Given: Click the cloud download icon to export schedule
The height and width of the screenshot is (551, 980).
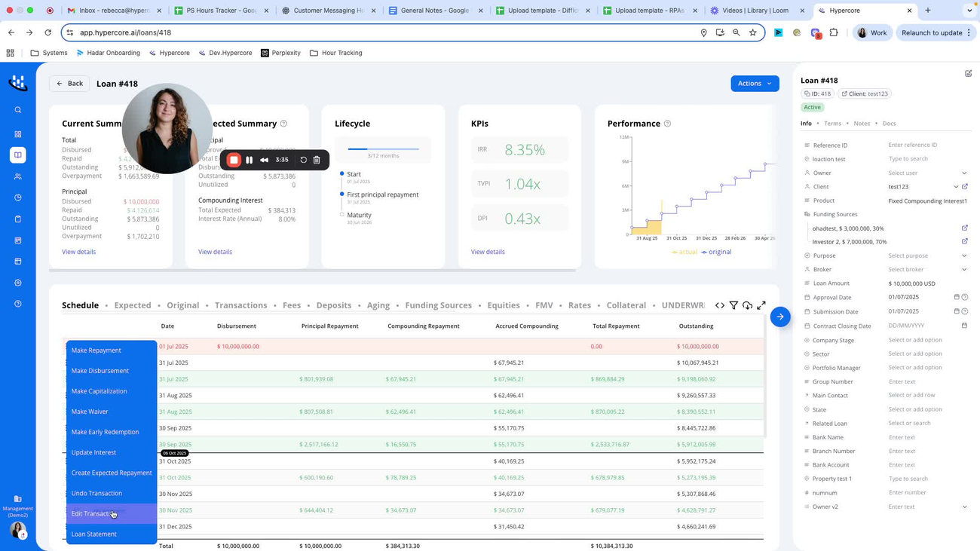Looking at the screenshot, I should 747,305.
